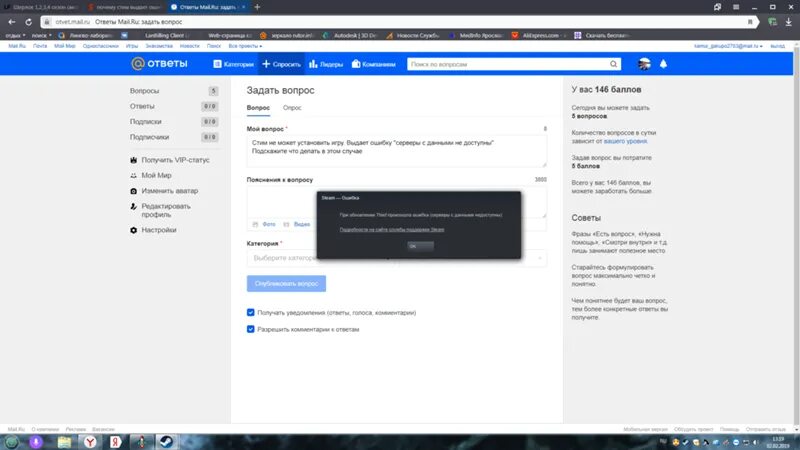Screen dimensions: 800x450
Task: Open the red Я Yandex taskbar icon
Action: (x=115, y=442)
